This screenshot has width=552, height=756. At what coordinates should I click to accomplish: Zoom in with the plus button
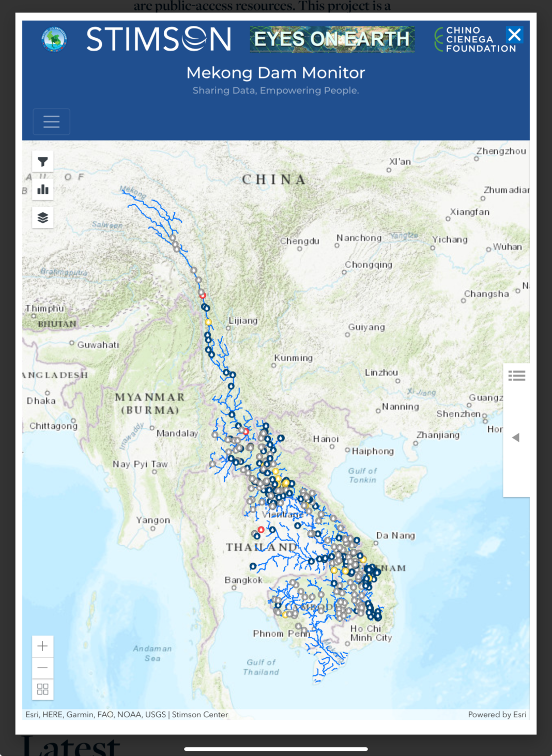pyautogui.click(x=43, y=646)
